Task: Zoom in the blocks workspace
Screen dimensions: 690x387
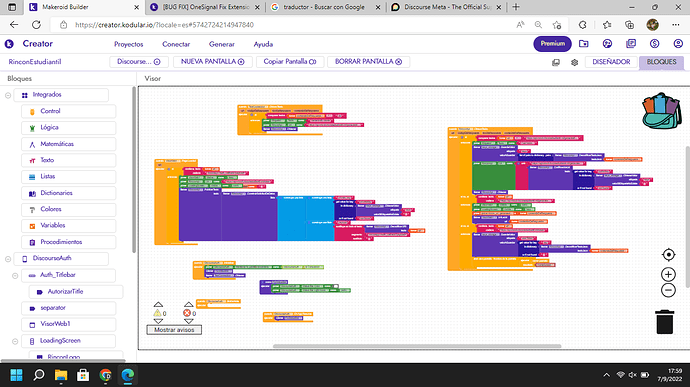Action: click(x=668, y=274)
